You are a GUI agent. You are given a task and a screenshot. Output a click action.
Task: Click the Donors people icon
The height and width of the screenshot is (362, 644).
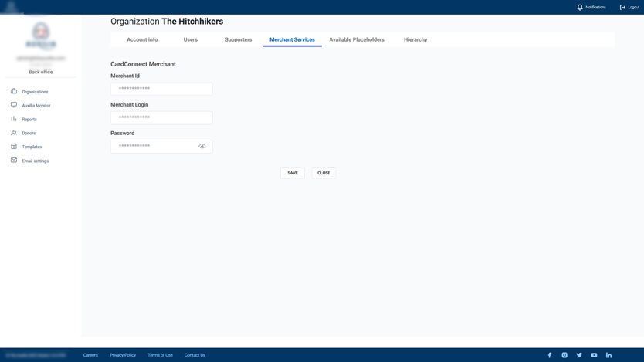pyautogui.click(x=14, y=133)
